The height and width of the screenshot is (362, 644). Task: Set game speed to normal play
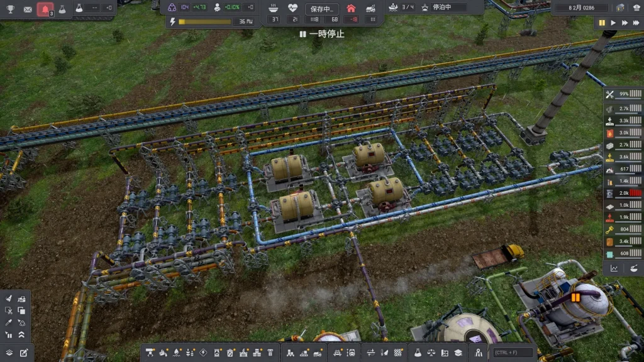point(613,23)
